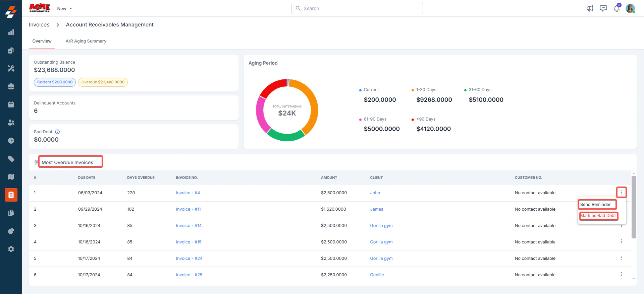The image size is (644, 294).
Task: Select Send Reminder from the context menu
Action: pos(595,205)
